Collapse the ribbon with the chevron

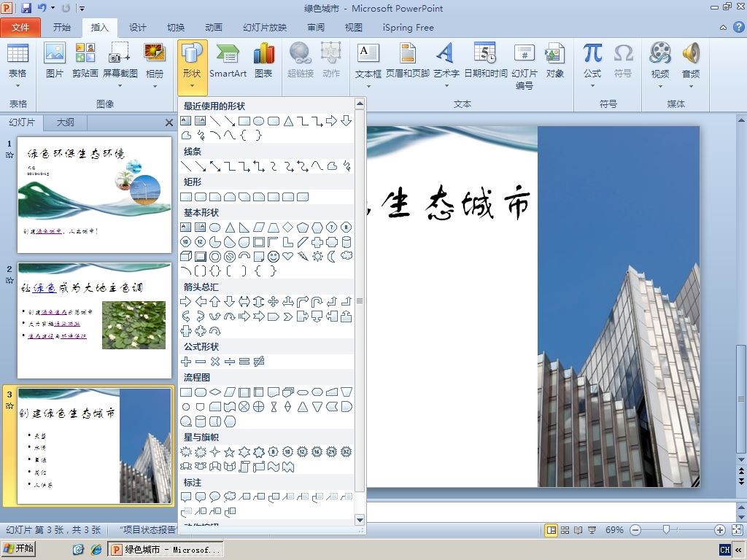pyautogui.click(x=723, y=28)
